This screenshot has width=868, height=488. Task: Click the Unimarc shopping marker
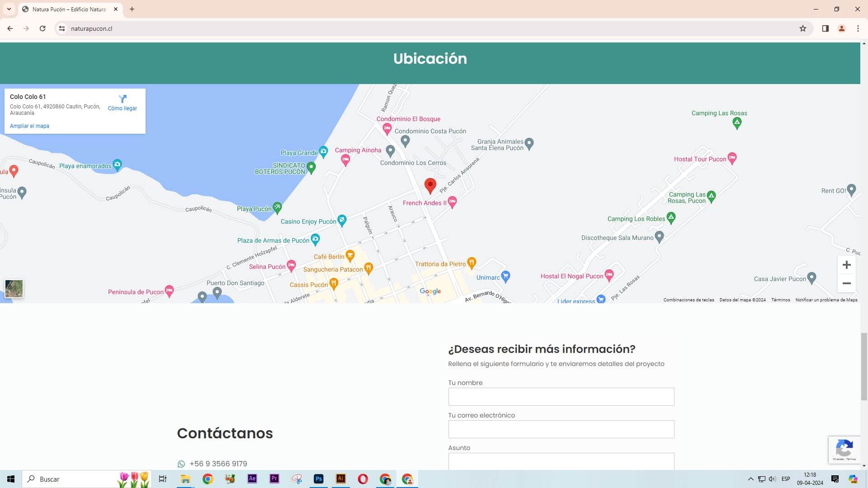(x=505, y=276)
